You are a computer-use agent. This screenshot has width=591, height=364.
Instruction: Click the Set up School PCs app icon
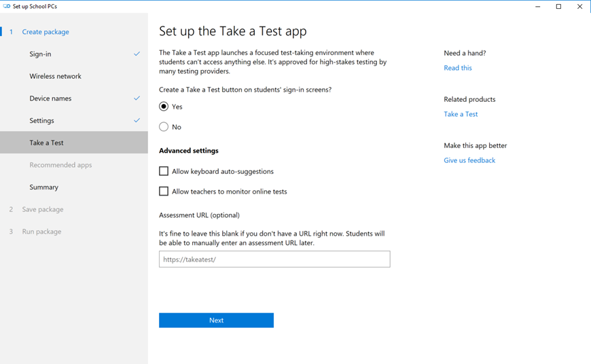(x=7, y=6)
